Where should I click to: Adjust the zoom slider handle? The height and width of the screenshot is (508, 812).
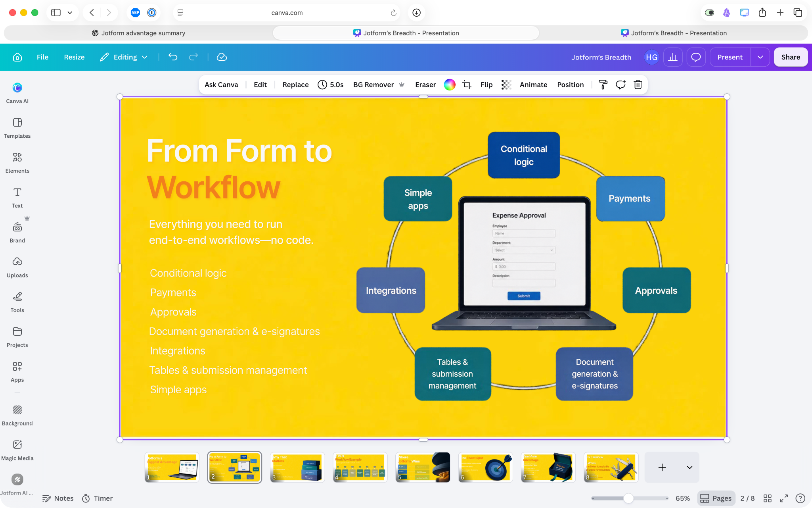tap(628, 498)
